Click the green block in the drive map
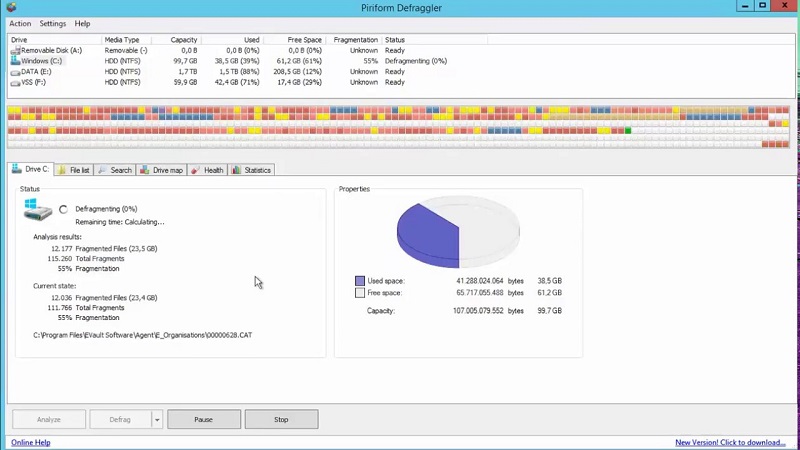 628,131
